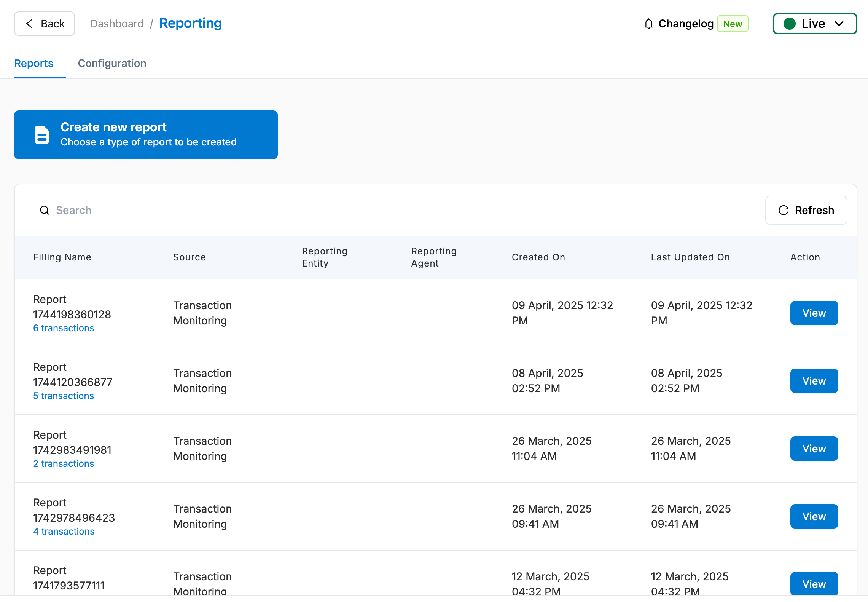Screen dimensions: 868x602
Task: Select the Reports tab
Action: 33,63
